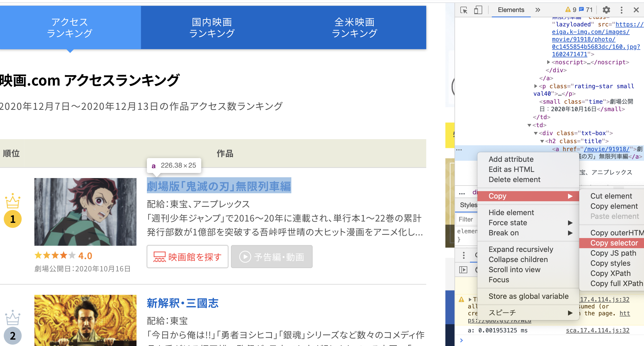Focus the Styles Filter input field
644x346 pixels.
pos(466,219)
